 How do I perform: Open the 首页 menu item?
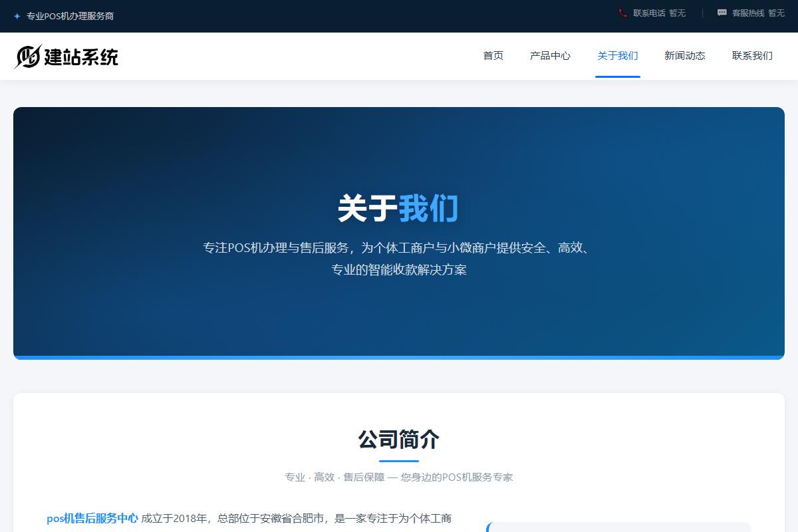click(x=493, y=56)
